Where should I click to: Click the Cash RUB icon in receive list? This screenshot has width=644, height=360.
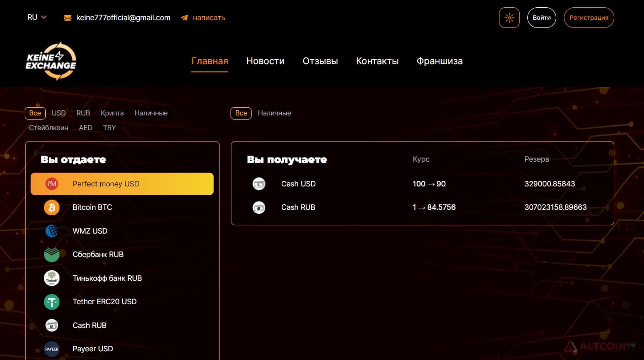click(x=259, y=207)
